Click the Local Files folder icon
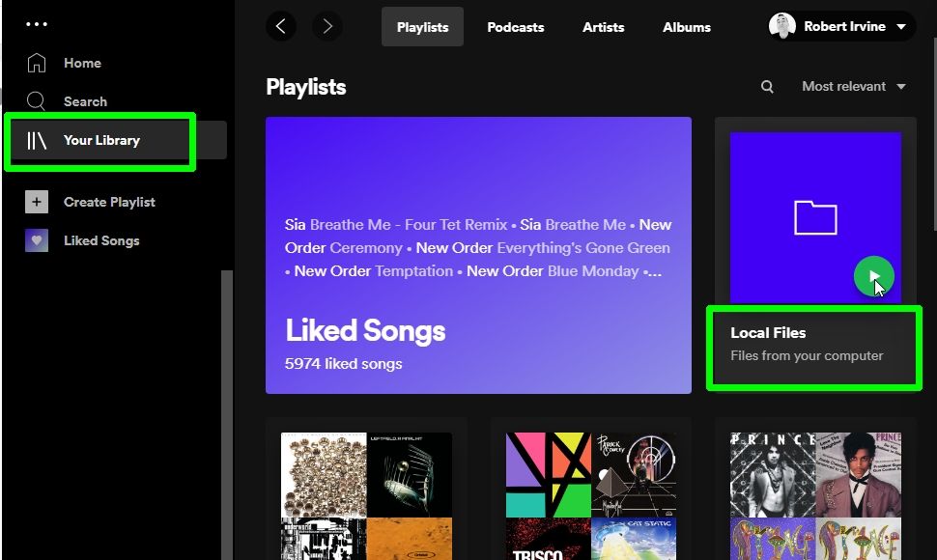The width and height of the screenshot is (937, 560). 815,217
